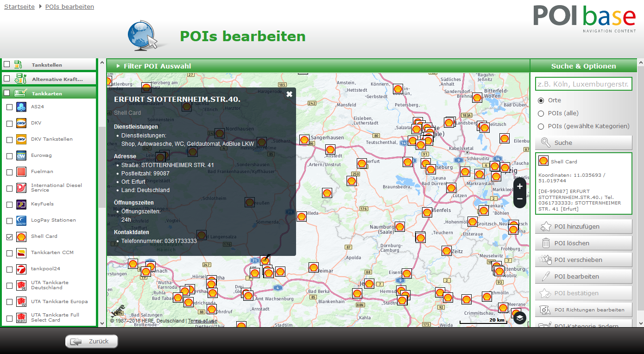Expand the Alternative Kraftstoffe category section
644x354 pixels.
(x=57, y=79)
